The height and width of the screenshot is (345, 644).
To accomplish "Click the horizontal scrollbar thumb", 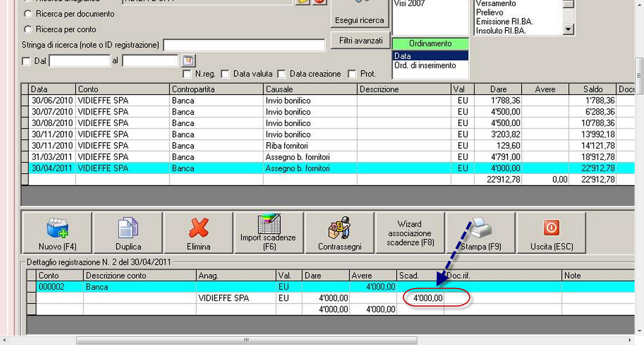I will (x=247, y=340).
